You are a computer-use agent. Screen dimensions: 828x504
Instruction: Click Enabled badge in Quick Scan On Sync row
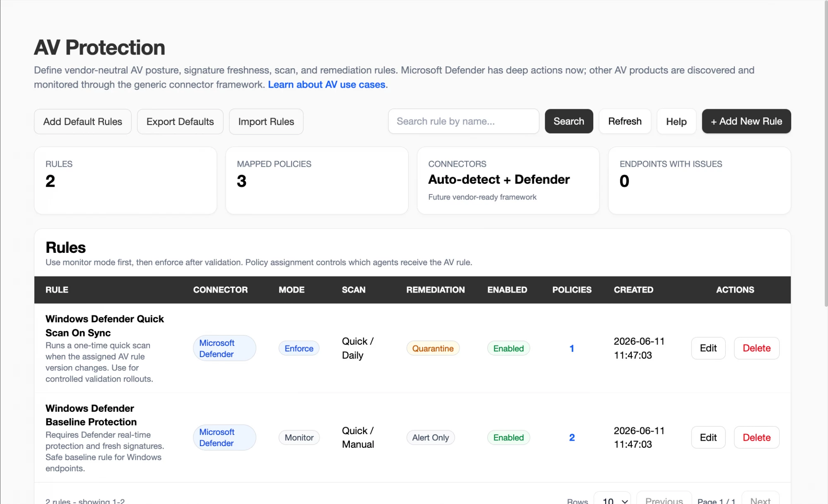508,348
